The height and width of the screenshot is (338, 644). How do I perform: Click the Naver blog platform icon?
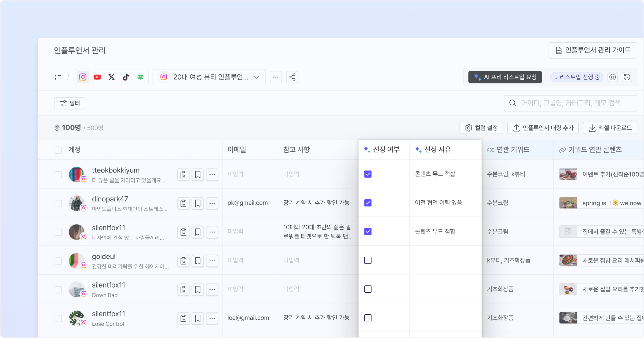click(x=140, y=77)
